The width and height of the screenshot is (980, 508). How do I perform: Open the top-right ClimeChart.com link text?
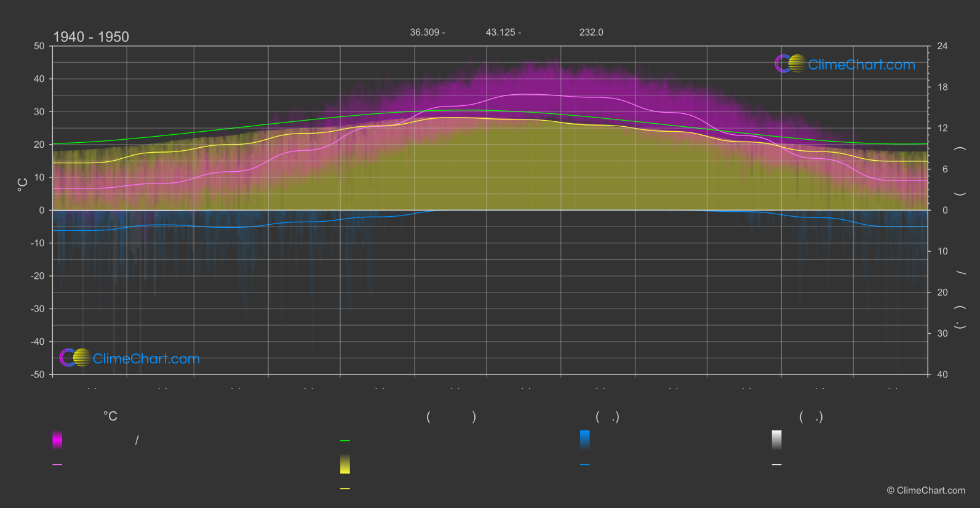[x=861, y=65]
